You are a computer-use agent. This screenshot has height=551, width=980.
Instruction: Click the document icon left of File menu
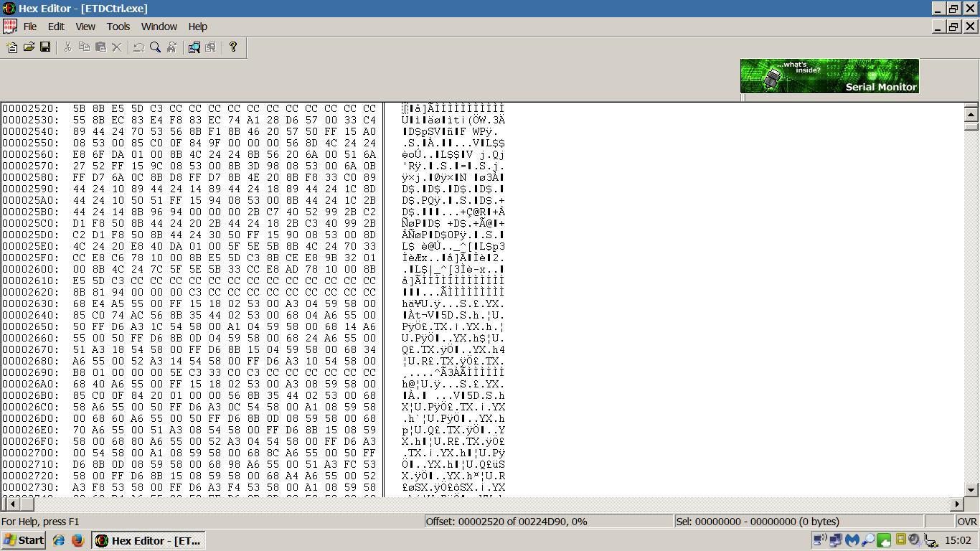tap(9, 27)
